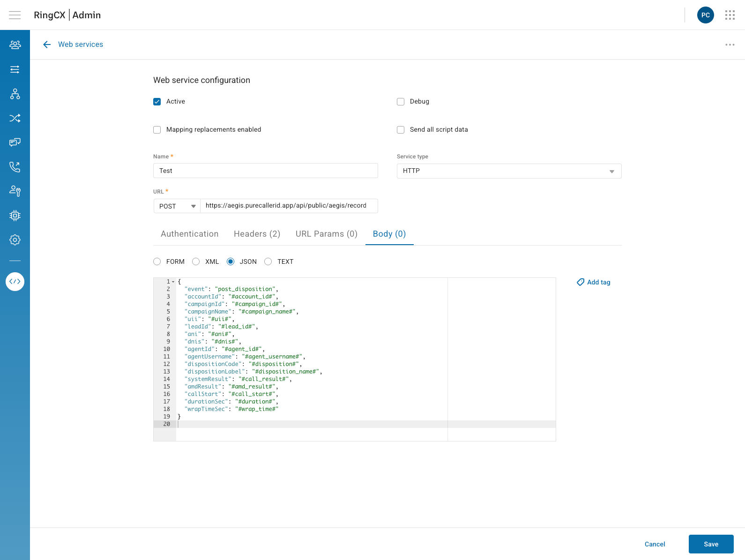The width and height of the screenshot is (745, 560).
Task: Switch to the Authentication tab
Action: point(190,234)
